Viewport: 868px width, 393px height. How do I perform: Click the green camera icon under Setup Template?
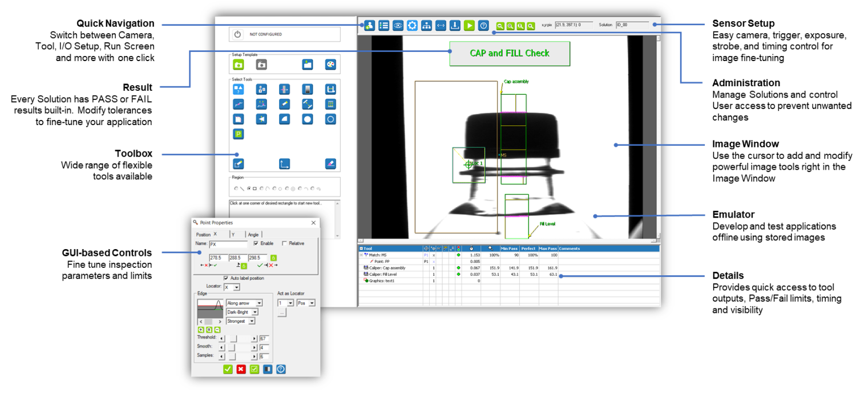239,65
